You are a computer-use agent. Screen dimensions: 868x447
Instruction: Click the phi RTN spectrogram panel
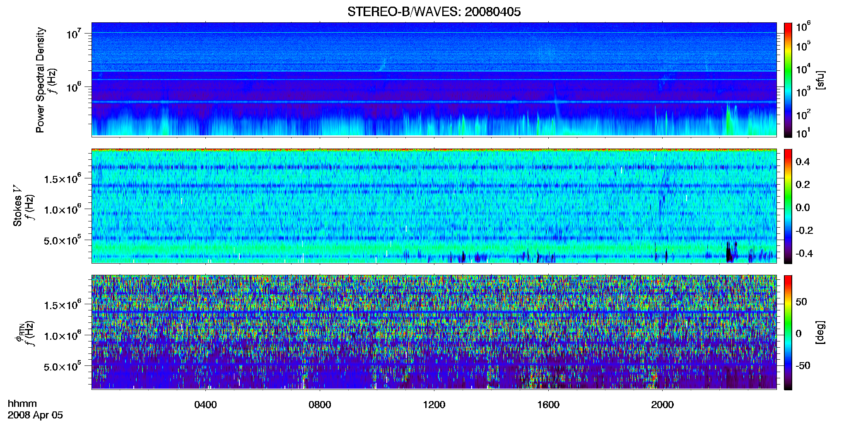click(x=434, y=332)
